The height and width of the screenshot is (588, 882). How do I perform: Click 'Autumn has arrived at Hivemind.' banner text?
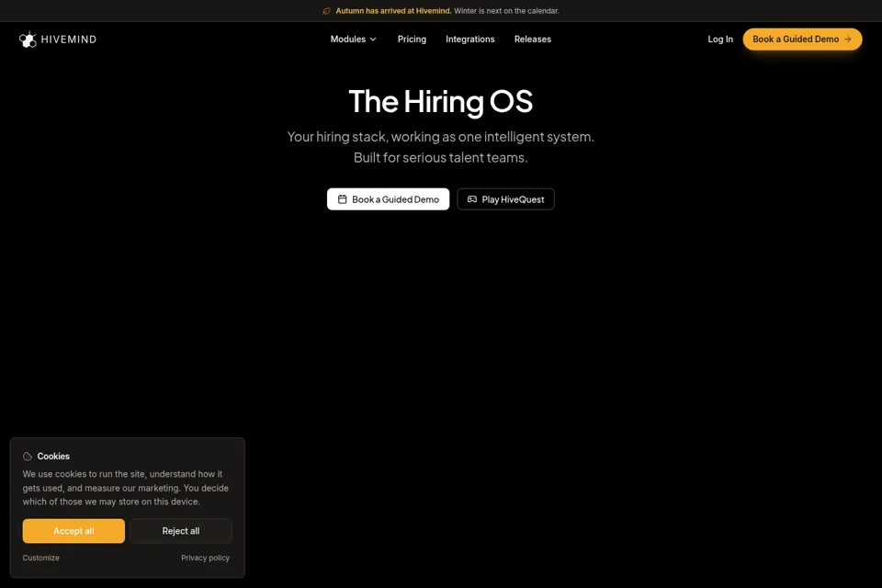393,11
